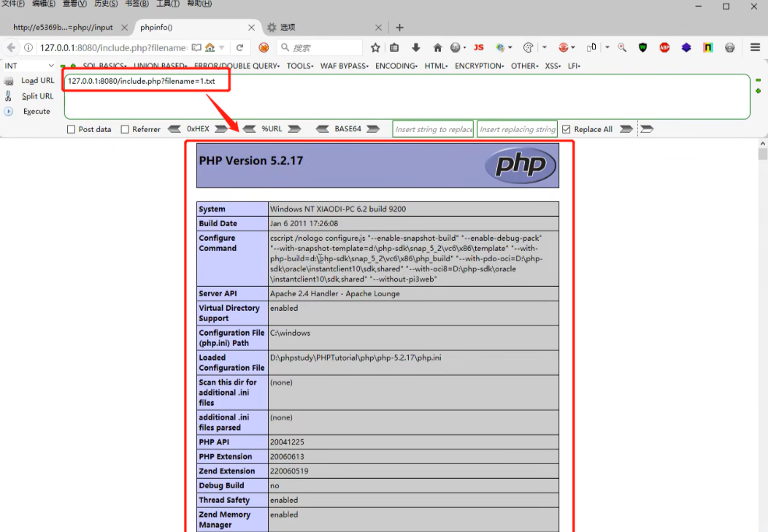Toggle reader view book icon in address bar
Image resolution: width=768 pixels, height=532 pixels.
[196, 47]
